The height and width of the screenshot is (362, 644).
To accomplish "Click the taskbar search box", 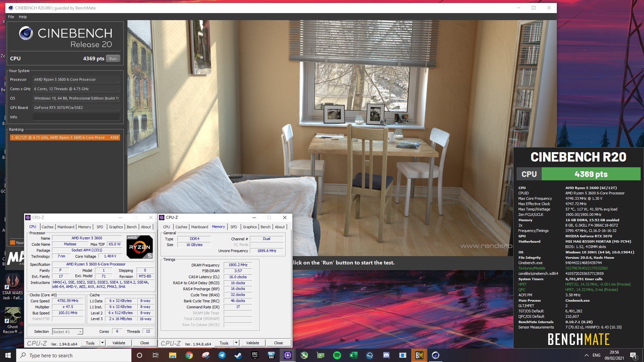I will (74, 355).
